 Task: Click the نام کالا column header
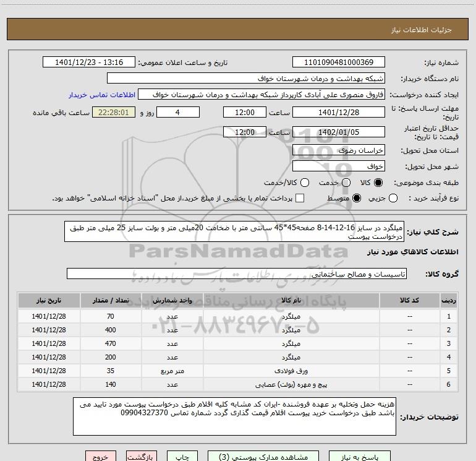[291, 300]
